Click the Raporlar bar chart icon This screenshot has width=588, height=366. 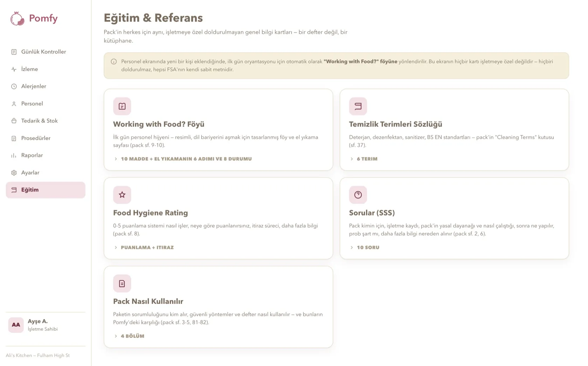point(14,156)
